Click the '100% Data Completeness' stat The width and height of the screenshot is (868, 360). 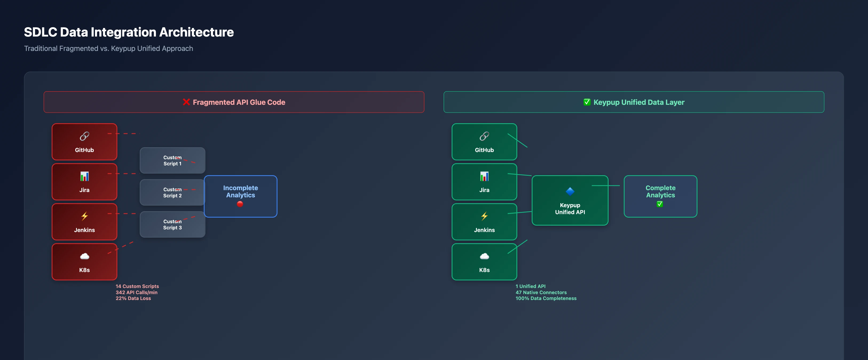pos(546,298)
